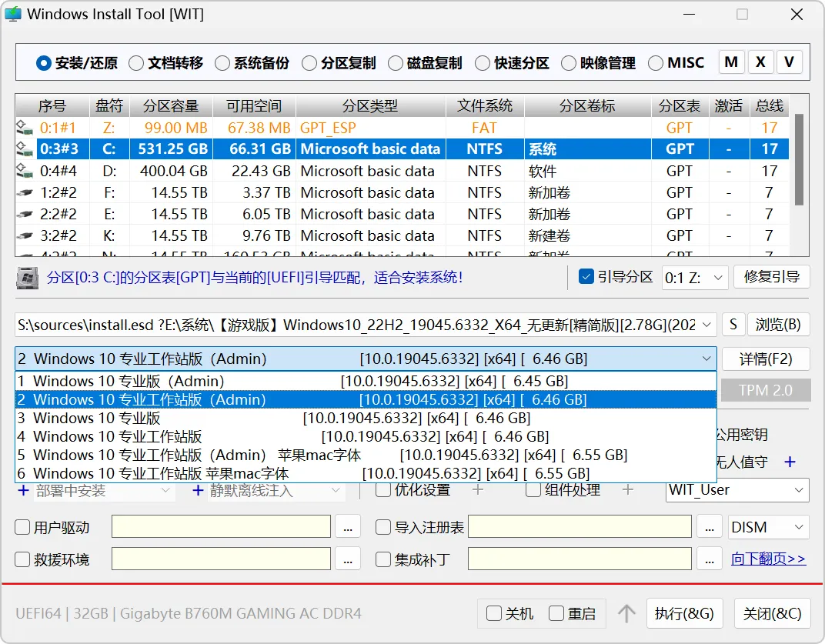Open 详情(F2) details

[766, 359]
